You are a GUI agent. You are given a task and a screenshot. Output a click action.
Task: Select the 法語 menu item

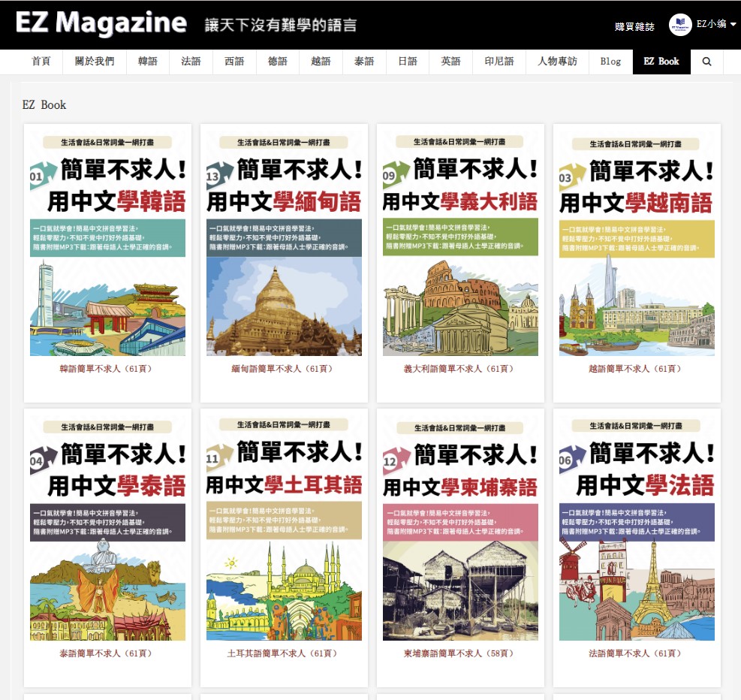tap(191, 62)
